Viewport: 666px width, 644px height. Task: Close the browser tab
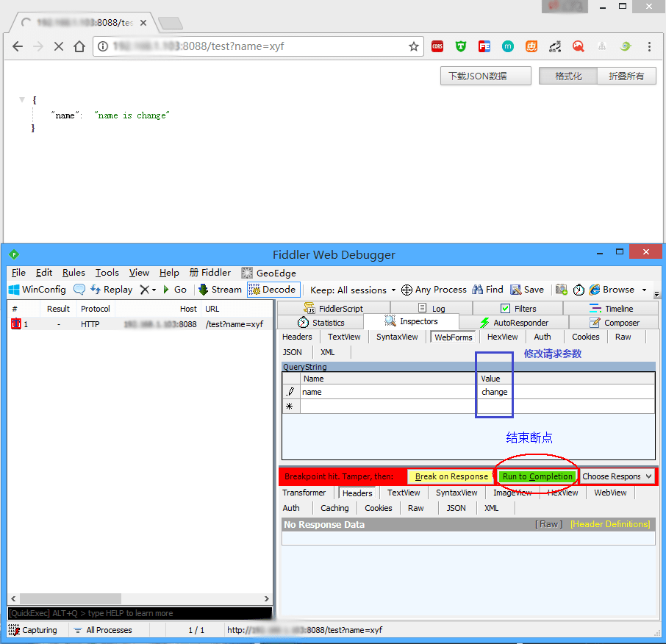click(143, 23)
